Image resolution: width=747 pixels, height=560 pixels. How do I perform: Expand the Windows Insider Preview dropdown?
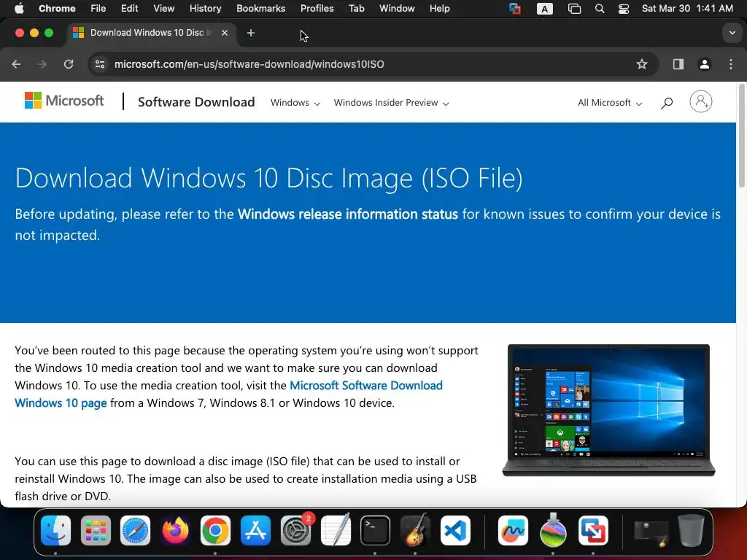(391, 103)
